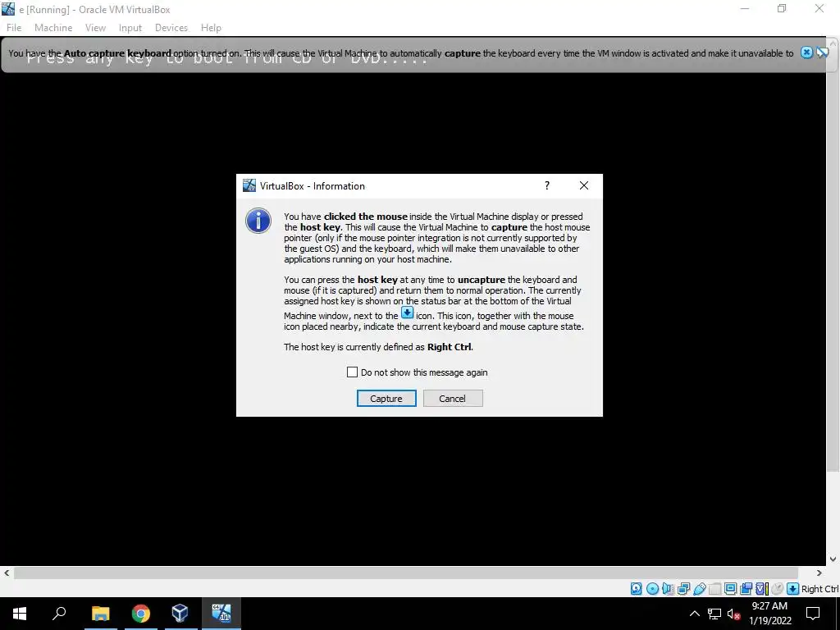Open the Input menu
Image resolution: width=840 pixels, height=630 pixels.
(130, 28)
